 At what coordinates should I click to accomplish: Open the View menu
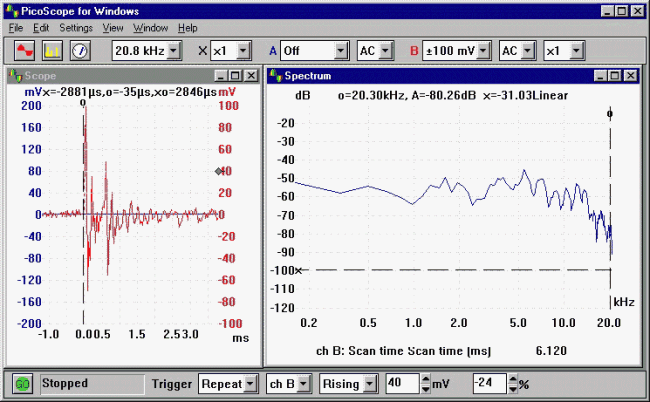tap(113, 27)
